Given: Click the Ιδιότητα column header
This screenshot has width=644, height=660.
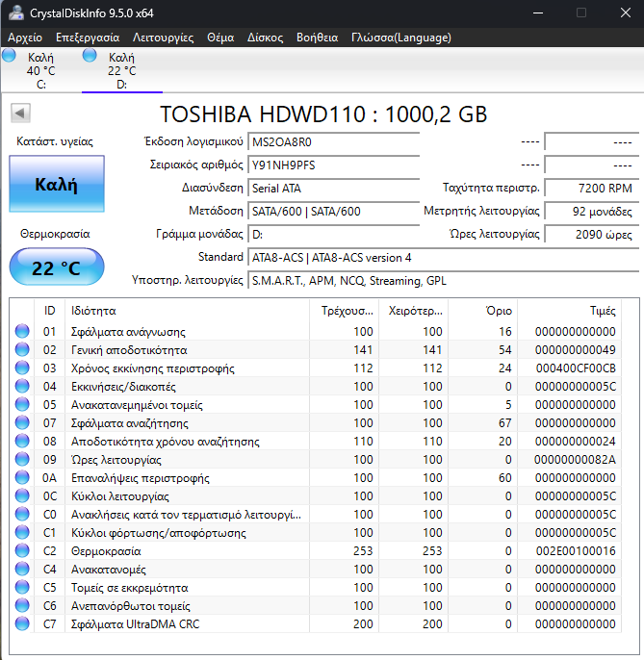Looking at the screenshot, I should coord(188,311).
